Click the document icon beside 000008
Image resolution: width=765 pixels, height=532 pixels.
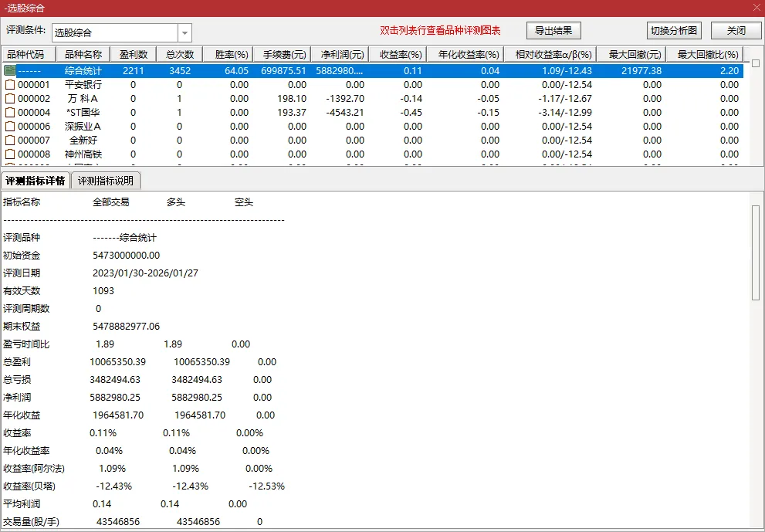(x=10, y=154)
